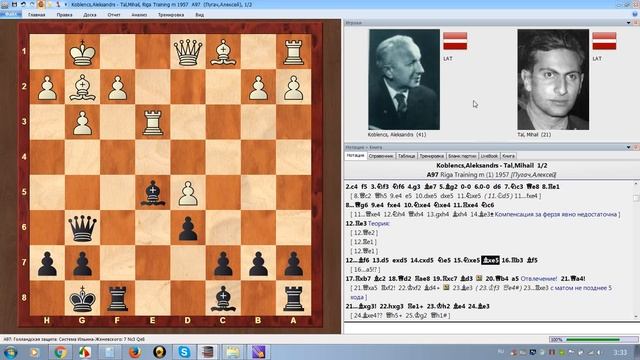Click the Latvian flag next to Tal
This screenshot has height=360, width=640.
pos(604,41)
